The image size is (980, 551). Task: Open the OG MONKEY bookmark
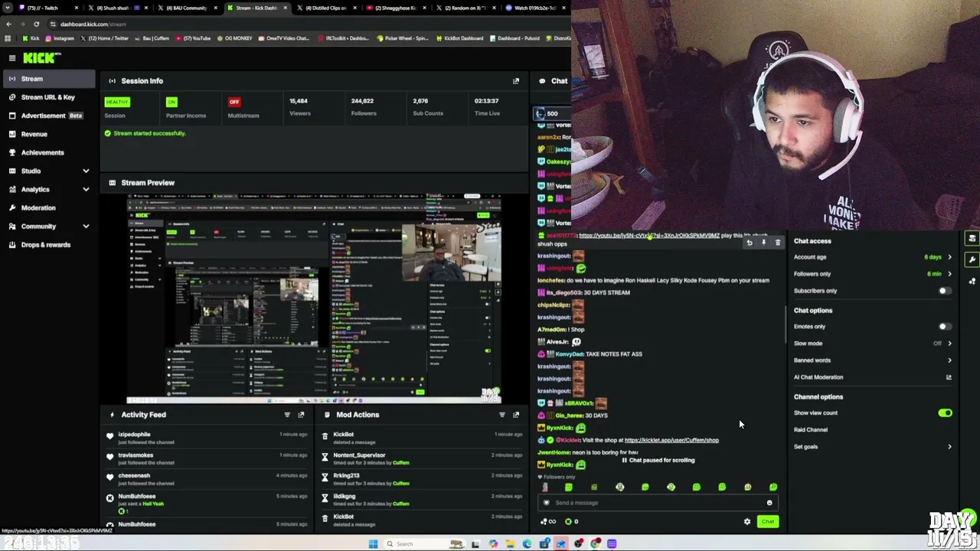(x=235, y=38)
